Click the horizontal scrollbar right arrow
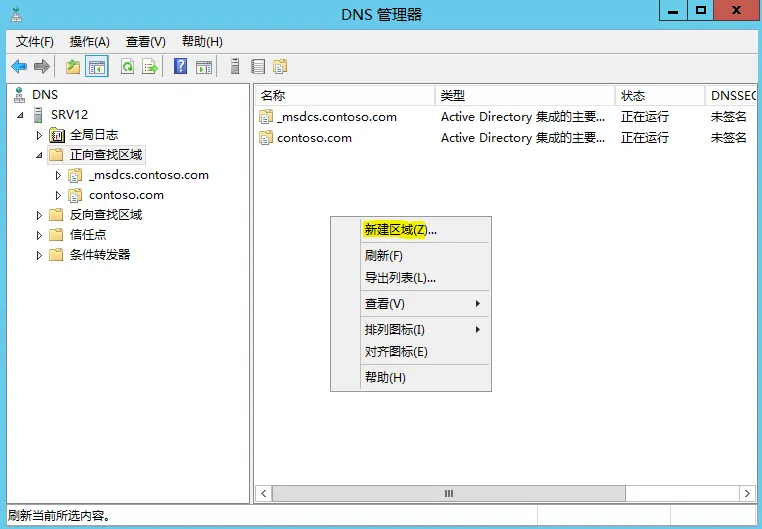 point(747,493)
